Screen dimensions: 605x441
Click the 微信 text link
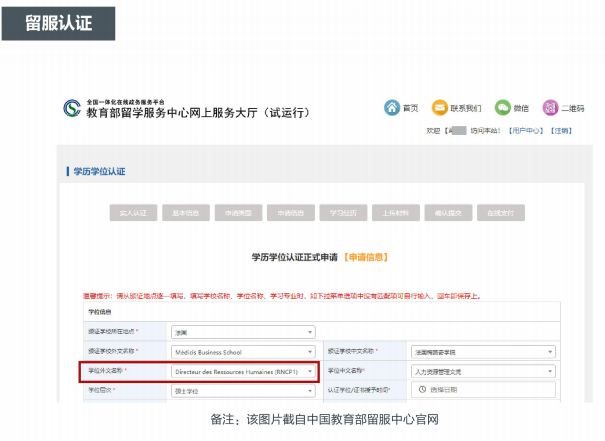[521, 108]
